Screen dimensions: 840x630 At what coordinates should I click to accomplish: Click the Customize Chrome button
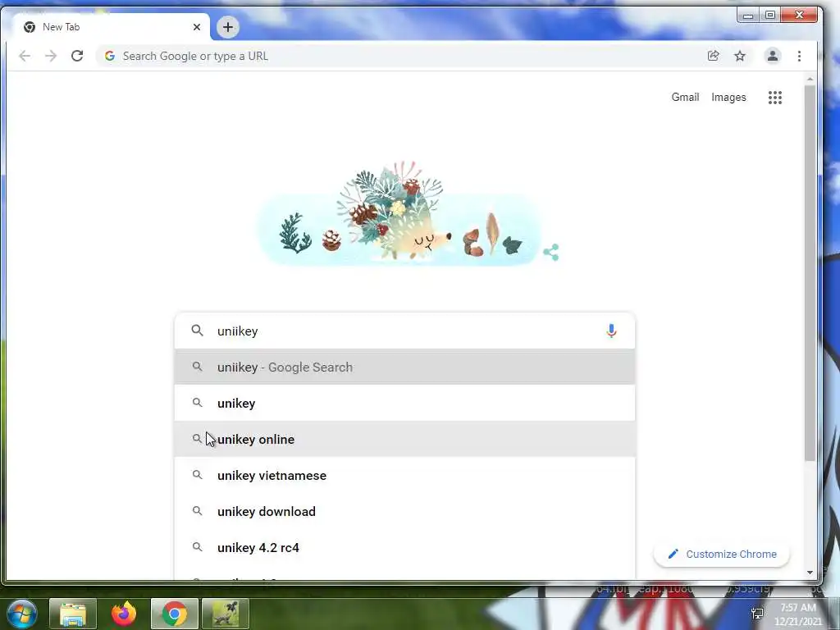(722, 554)
